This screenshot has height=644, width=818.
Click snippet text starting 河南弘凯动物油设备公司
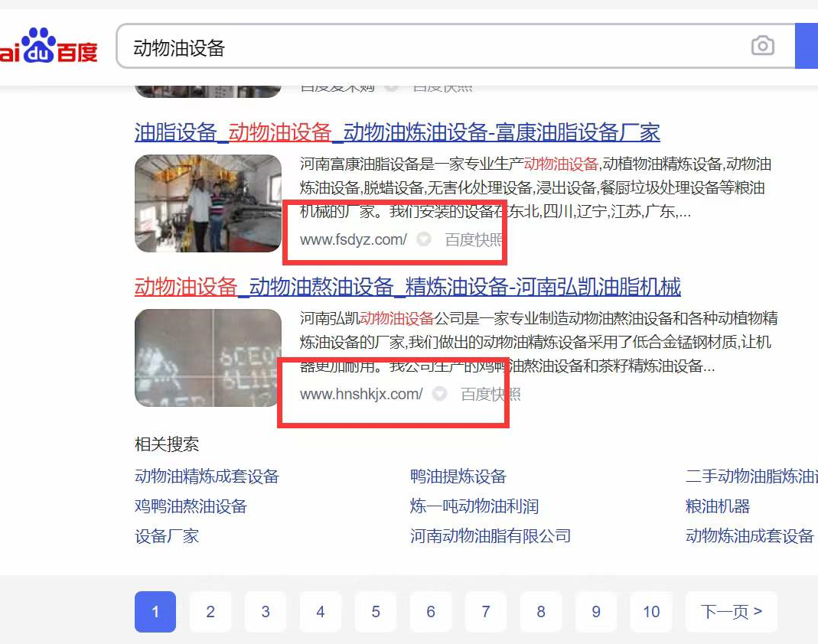click(x=539, y=342)
